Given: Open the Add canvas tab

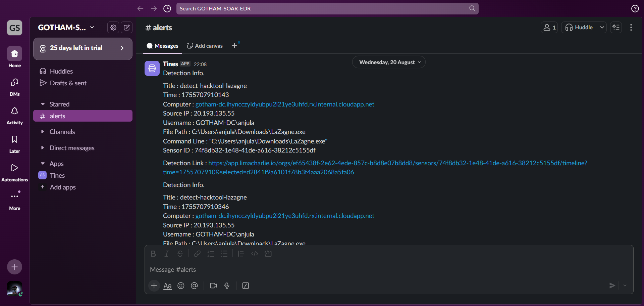Looking at the screenshot, I should click(205, 46).
